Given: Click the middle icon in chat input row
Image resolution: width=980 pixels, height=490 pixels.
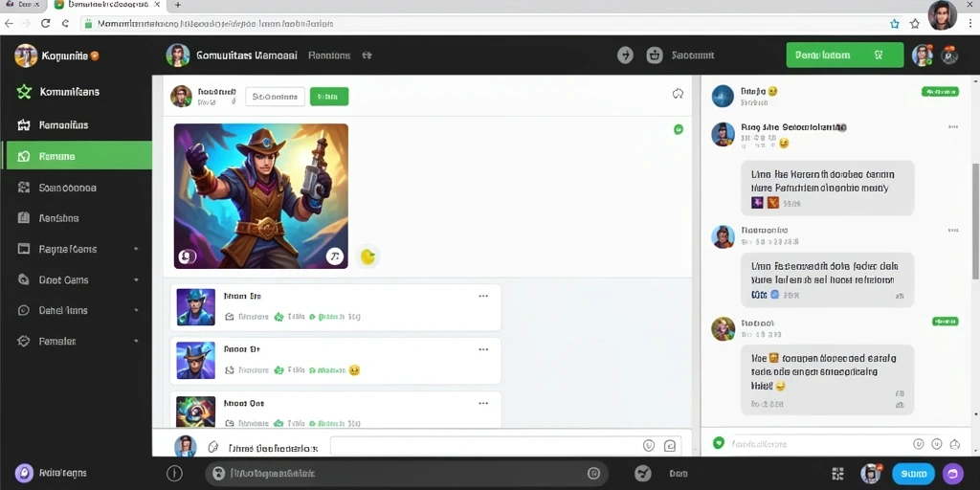Looking at the screenshot, I should tap(936, 444).
